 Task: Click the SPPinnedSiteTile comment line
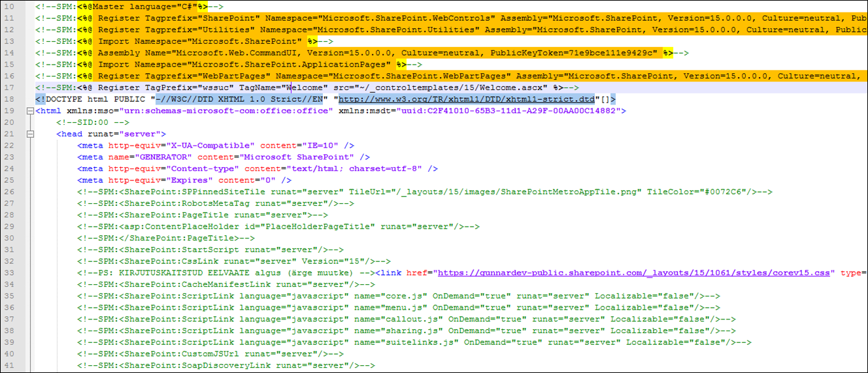point(425,191)
